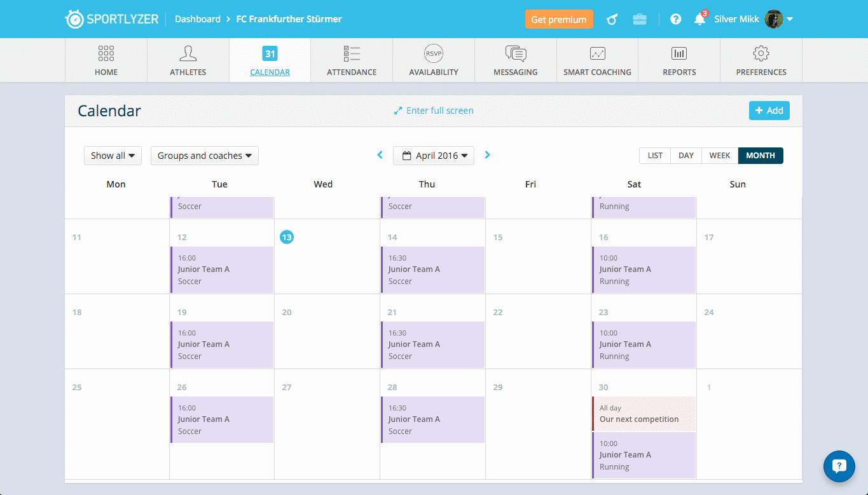Screen dimensions: 868x495
Task: Select the Calendar tab
Action: (270, 60)
